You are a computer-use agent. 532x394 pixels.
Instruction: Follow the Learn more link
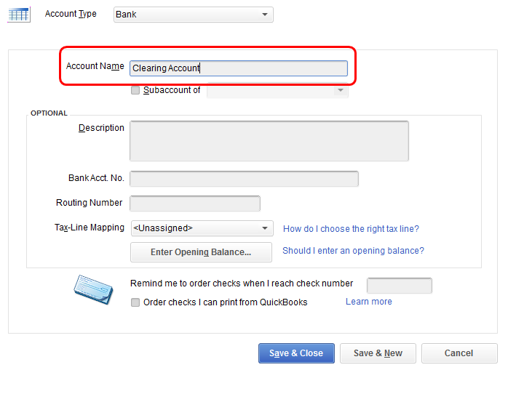click(x=368, y=302)
